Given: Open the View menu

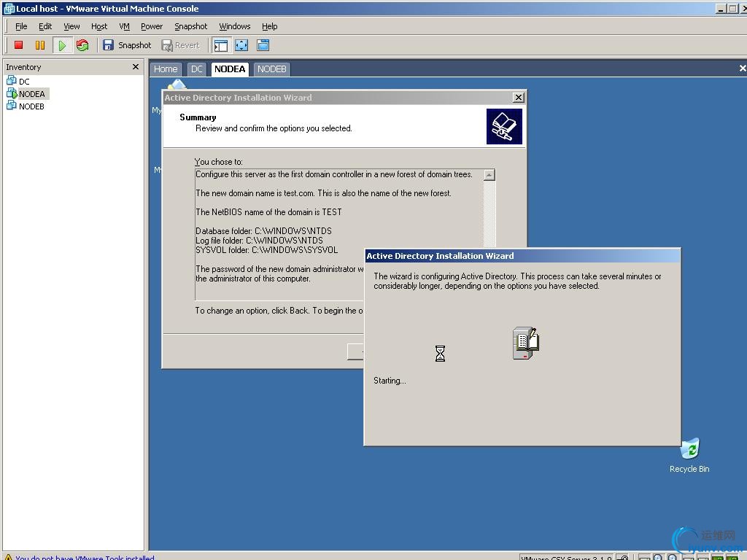Looking at the screenshot, I should coord(71,26).
